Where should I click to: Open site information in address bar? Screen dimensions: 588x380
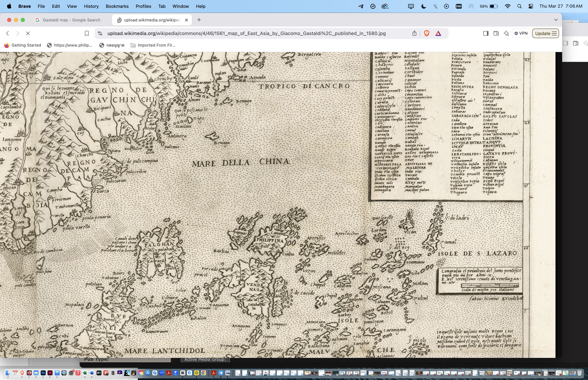100,33
